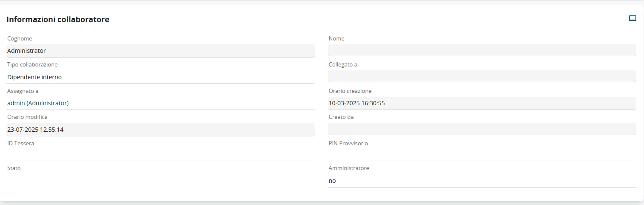Click the Informazioni collaboratore heading
The height and width of the screenshot is (205, 644).
point(58,20)
